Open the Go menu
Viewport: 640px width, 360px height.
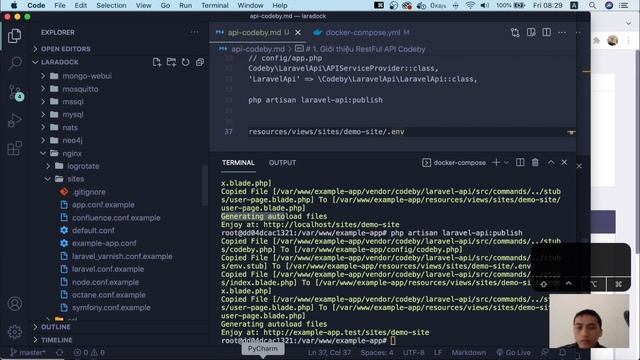tap(165, 5)
